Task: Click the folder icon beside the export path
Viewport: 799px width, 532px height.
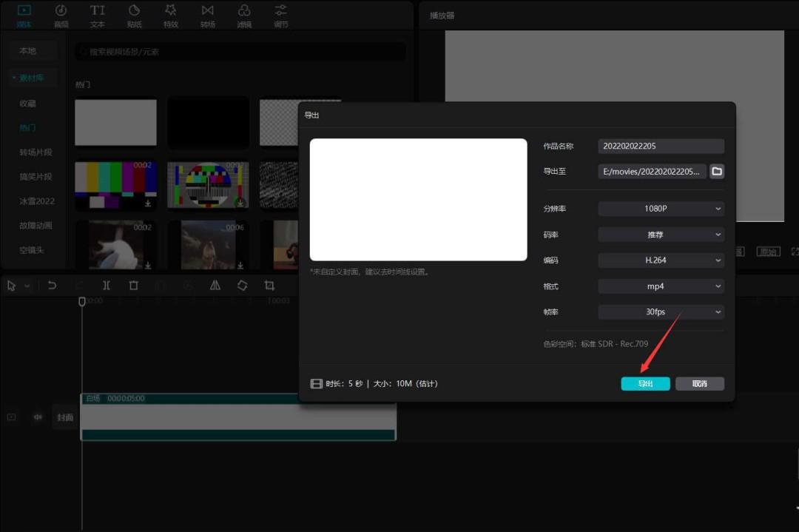Action: 716,172
